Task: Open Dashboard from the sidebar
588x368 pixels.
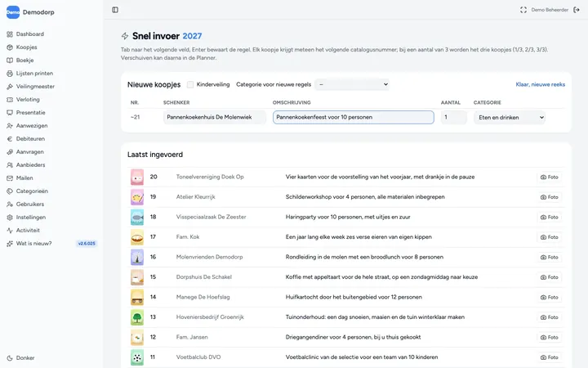Action: click(30, 34)
